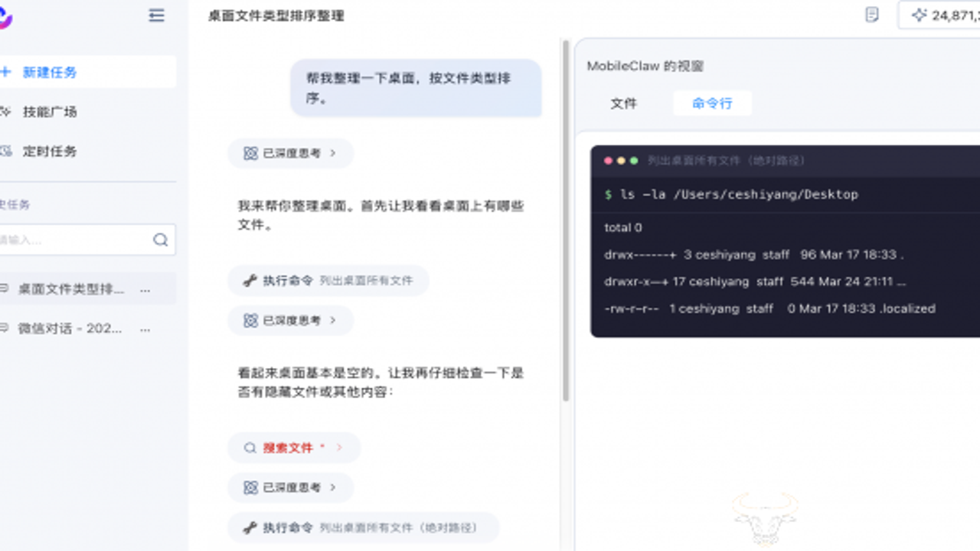Click the search magnifier icon in sidebar

(x=160, y=240)
